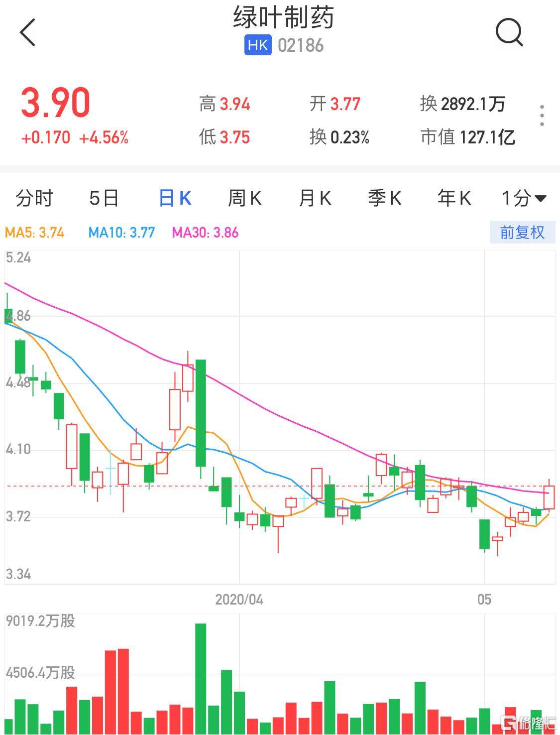
Task: Tap the 换 0.23% turnover rate
Action: point(339,137)
